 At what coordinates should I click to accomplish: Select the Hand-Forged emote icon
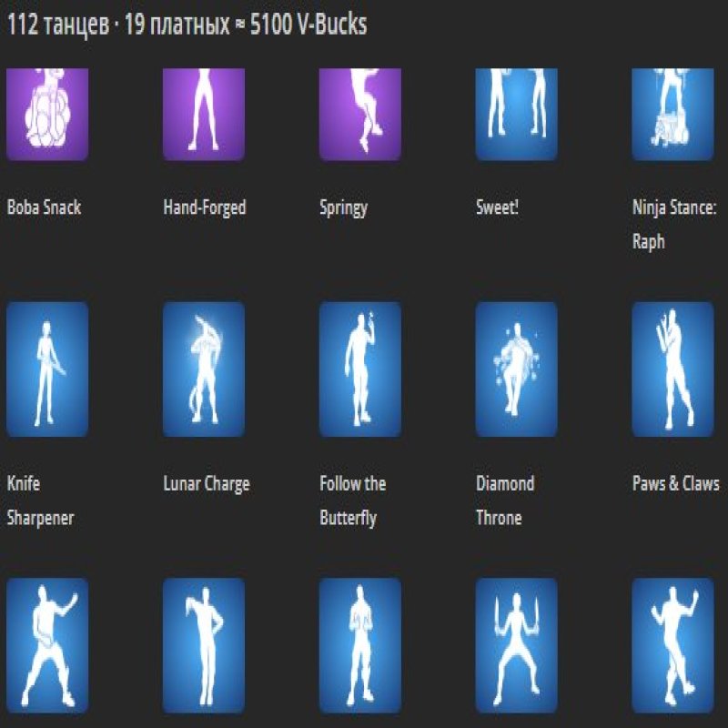pos(204,114)
